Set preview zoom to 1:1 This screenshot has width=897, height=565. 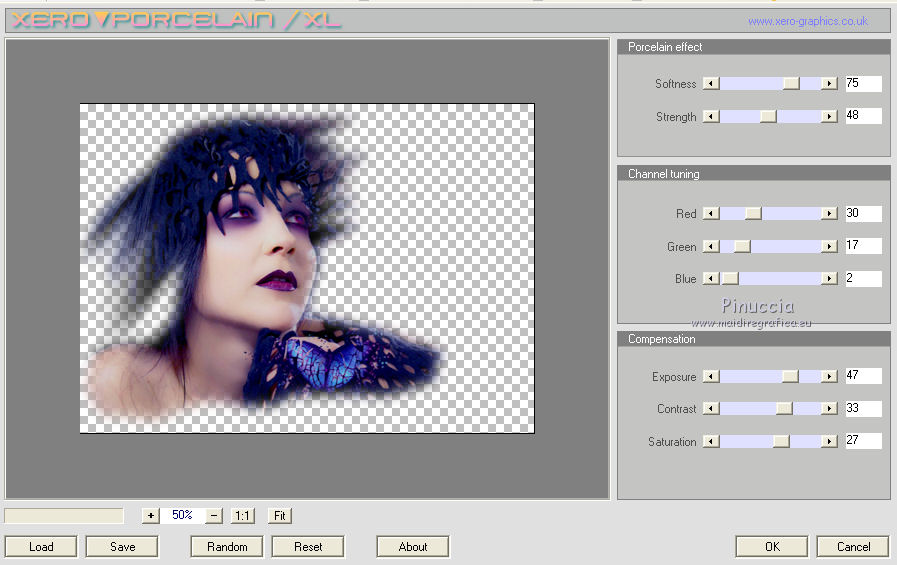point(243,515)
